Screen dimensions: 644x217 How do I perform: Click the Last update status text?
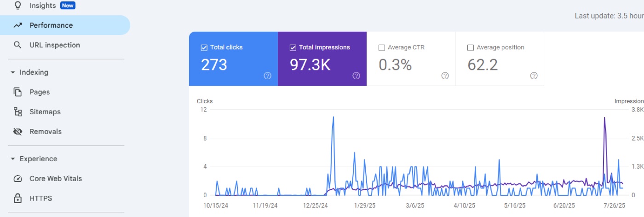(x=609, y=16)
